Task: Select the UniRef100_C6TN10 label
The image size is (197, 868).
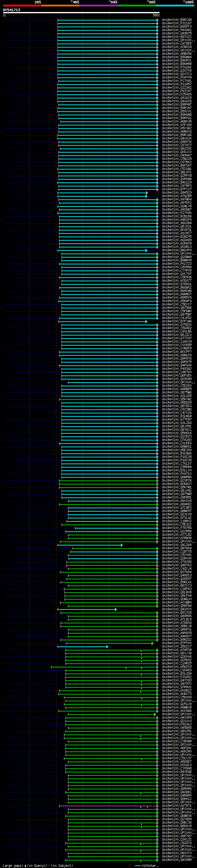Action: pos(176,162)
